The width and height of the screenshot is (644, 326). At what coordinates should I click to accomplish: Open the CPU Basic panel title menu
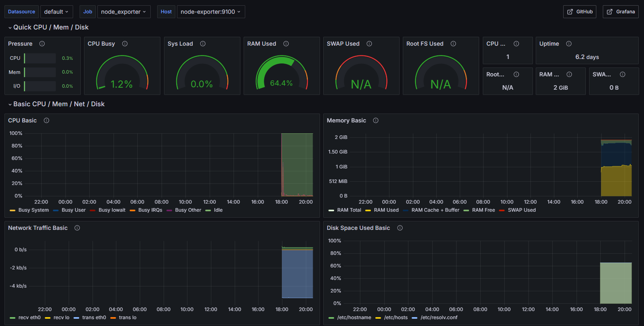click(22, 120)
